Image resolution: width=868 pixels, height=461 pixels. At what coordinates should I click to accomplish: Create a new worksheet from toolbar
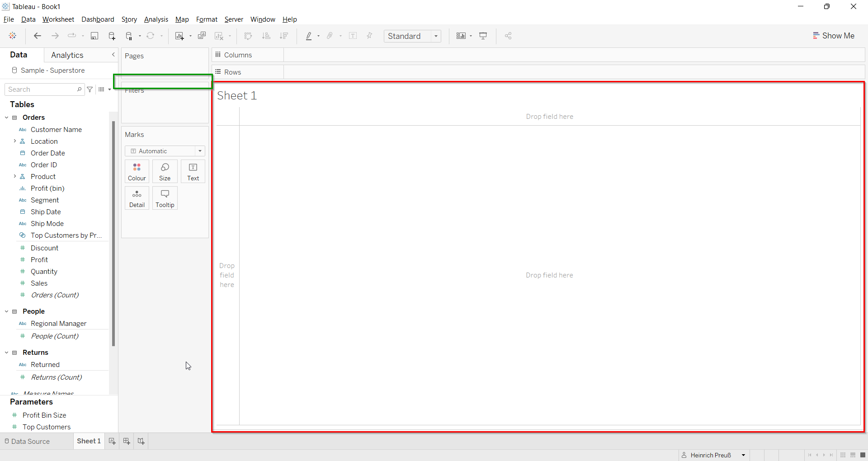(179, 36)
